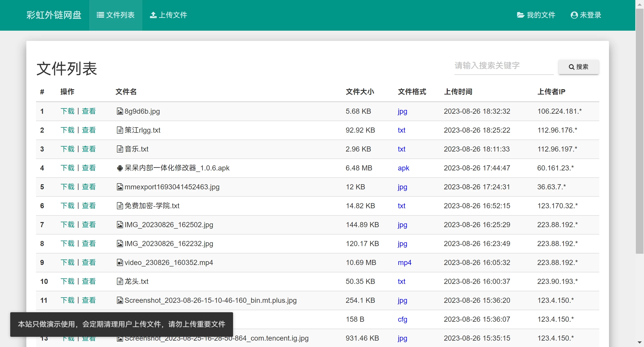Viewport: 644px width, 347px height.
Task: Open the 文件列表 navigation tab
Action: pos(116,15)
